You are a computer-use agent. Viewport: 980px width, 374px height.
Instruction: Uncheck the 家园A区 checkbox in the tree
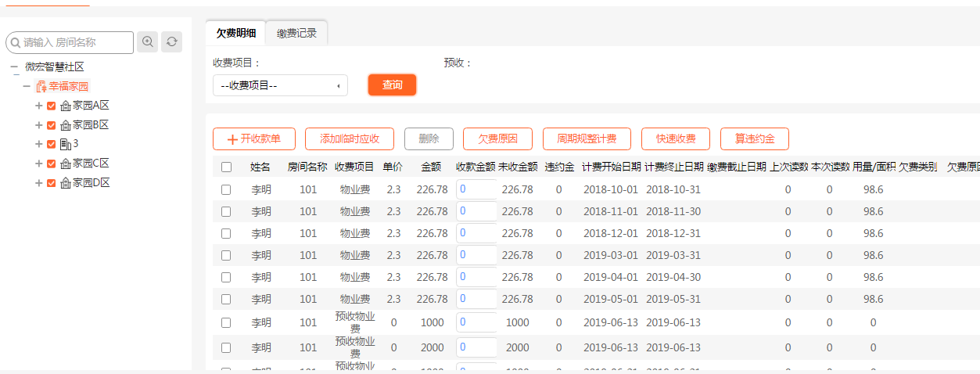point(52,106)
